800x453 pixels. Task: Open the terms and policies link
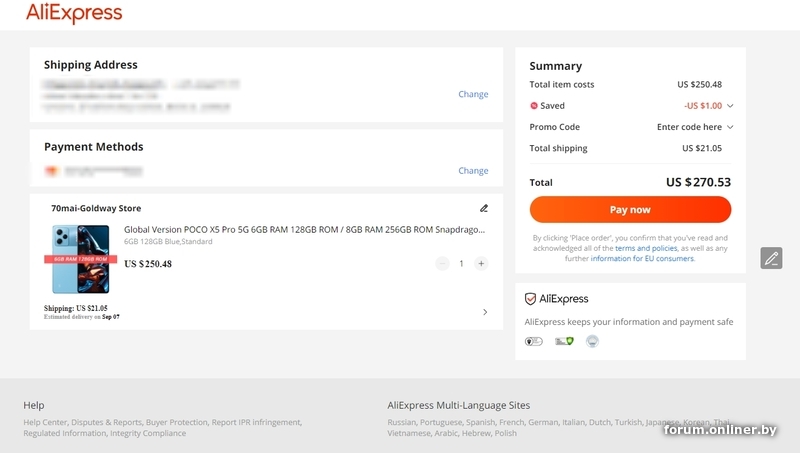pyautogui.click(x=646, y=248)
